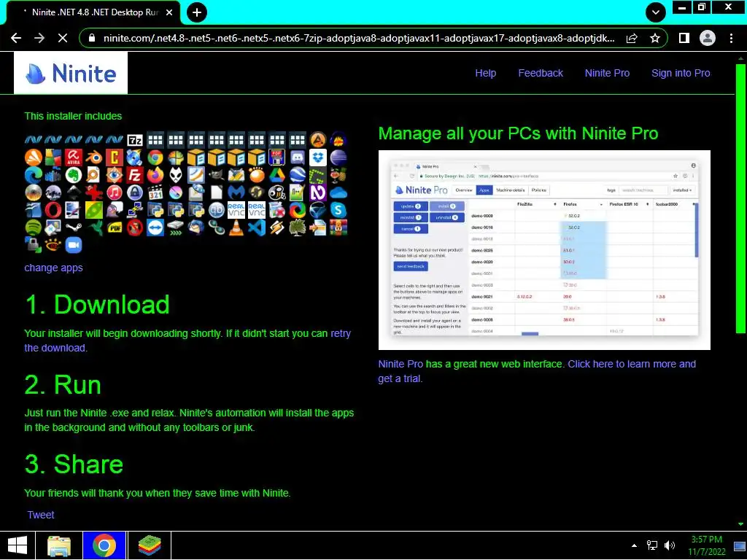Screen dimensions: 747x560
Task: Click the VLC traffic cone icon
Action: pos(237,227)
